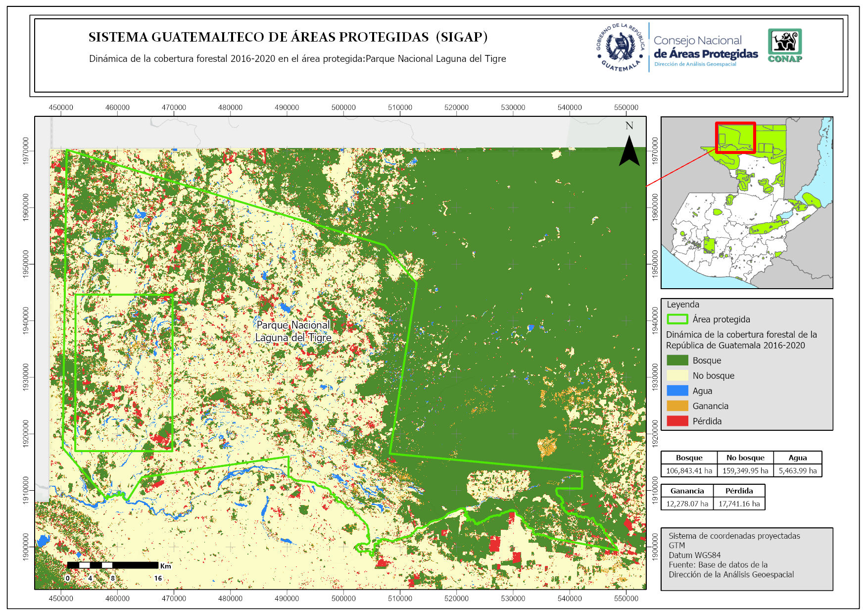The height and width of the screenshot is (614, 868).
Task: Click the SISTEMA GUATEMALTECO DE ÁREAS PROTEGIDAS title
Action: point(288,37)
